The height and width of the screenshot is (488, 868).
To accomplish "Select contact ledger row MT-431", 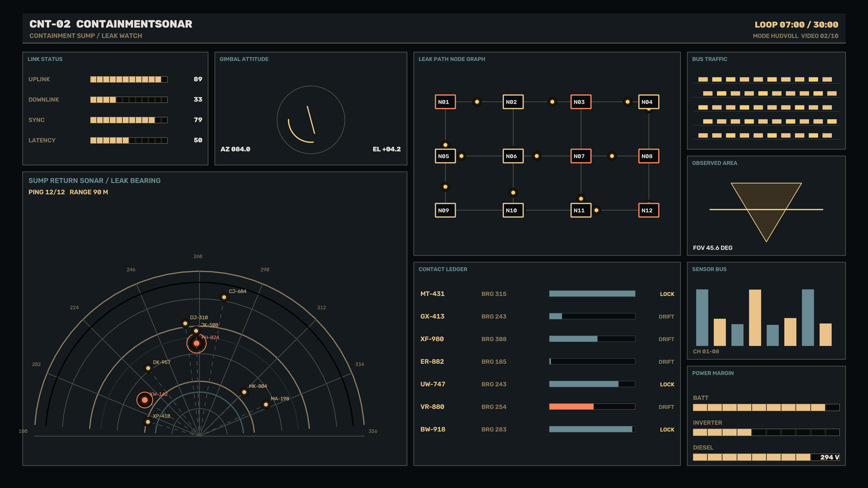I will pos(547,294).
